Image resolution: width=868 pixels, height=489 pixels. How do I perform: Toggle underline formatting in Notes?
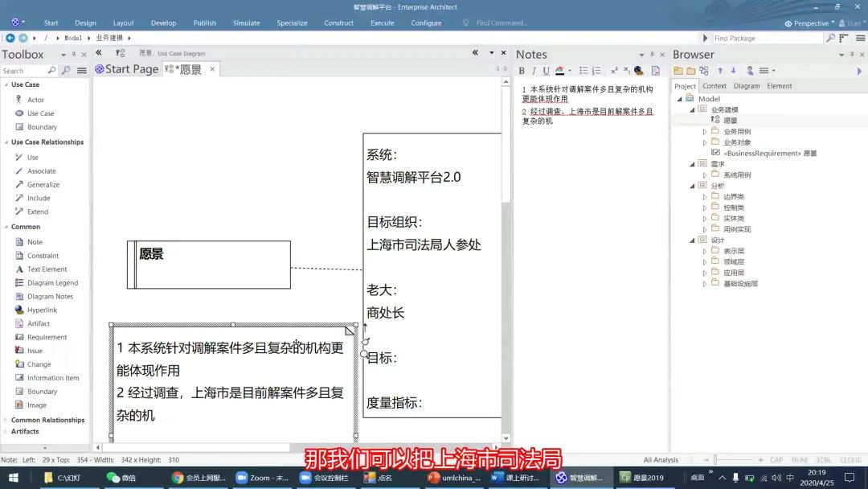tap(546, 70)
